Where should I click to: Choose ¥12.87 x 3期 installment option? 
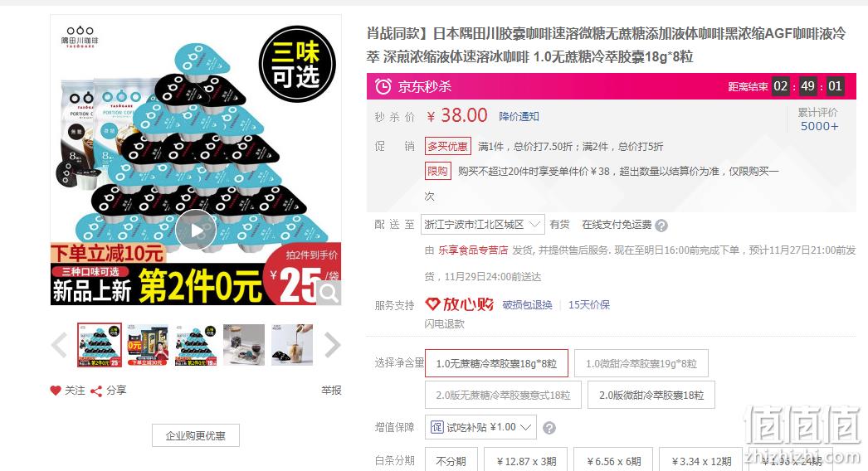point(526,460)
